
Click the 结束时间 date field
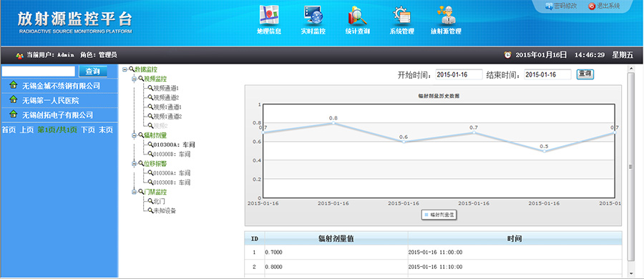[x=547, y=75]
